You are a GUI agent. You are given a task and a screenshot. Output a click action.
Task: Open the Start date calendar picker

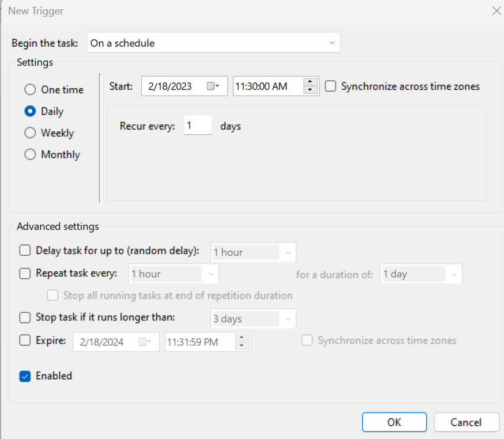(x=213, y=86)
